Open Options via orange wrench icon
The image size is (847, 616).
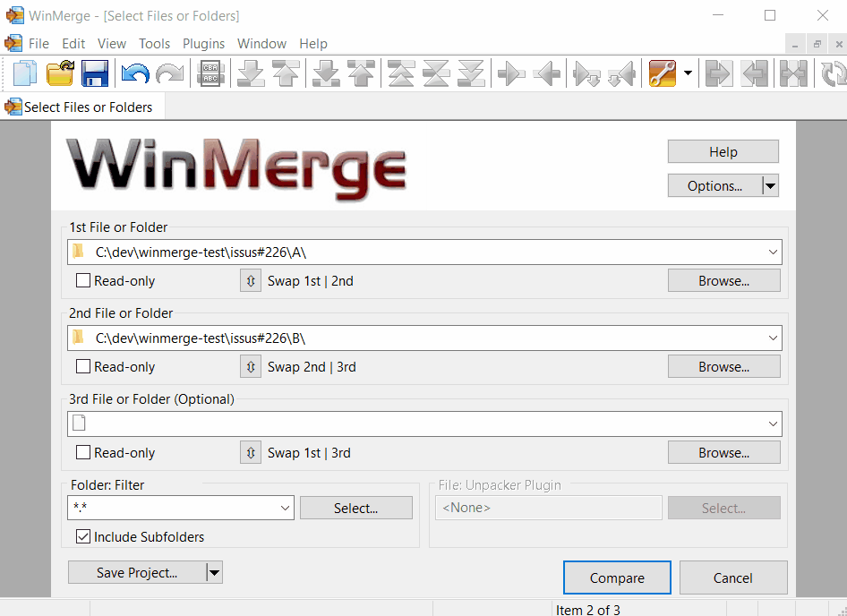(663, 73)
